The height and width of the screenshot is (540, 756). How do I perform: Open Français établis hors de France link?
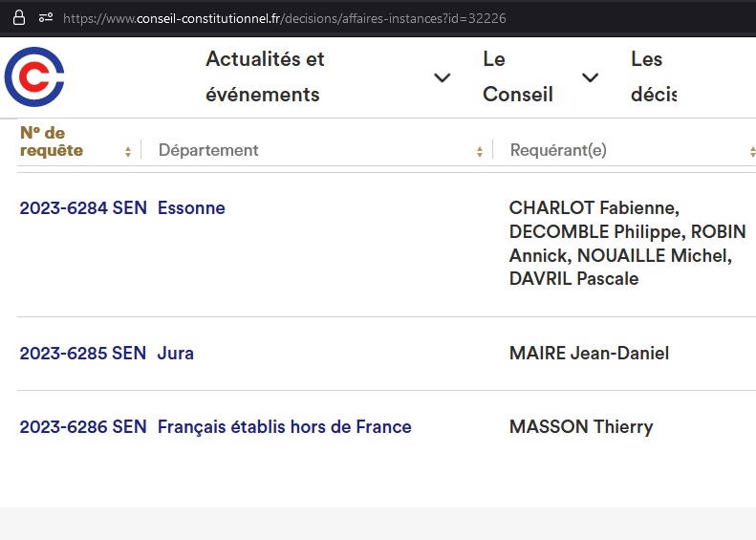tap(284, 426)
